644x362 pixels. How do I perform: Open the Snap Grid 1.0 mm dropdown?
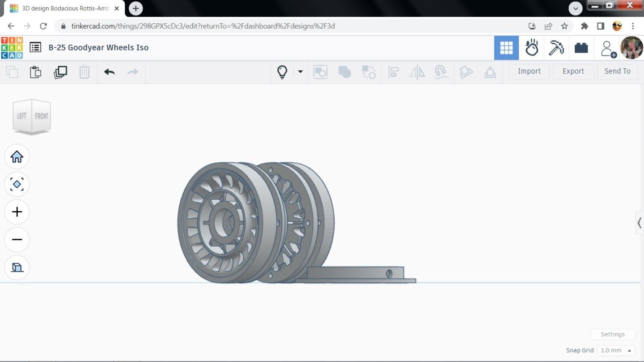tap(617, 350)
